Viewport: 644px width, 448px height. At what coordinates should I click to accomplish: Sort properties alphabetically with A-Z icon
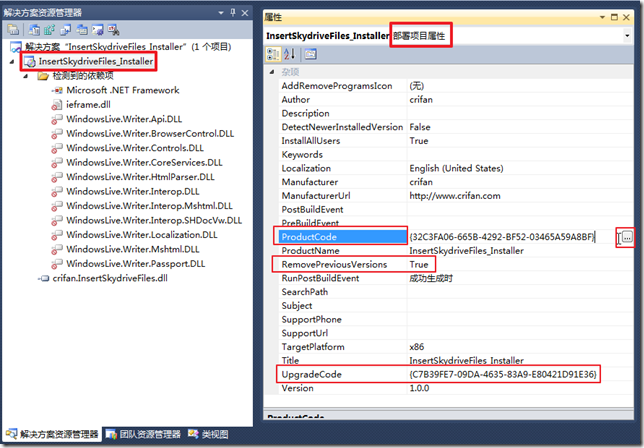coord(289,54)
